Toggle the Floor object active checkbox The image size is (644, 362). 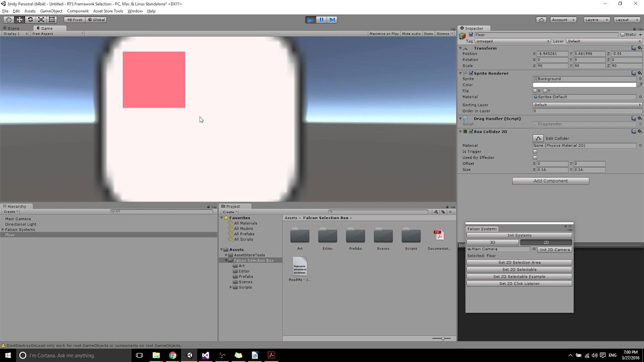tap(471, 35)
